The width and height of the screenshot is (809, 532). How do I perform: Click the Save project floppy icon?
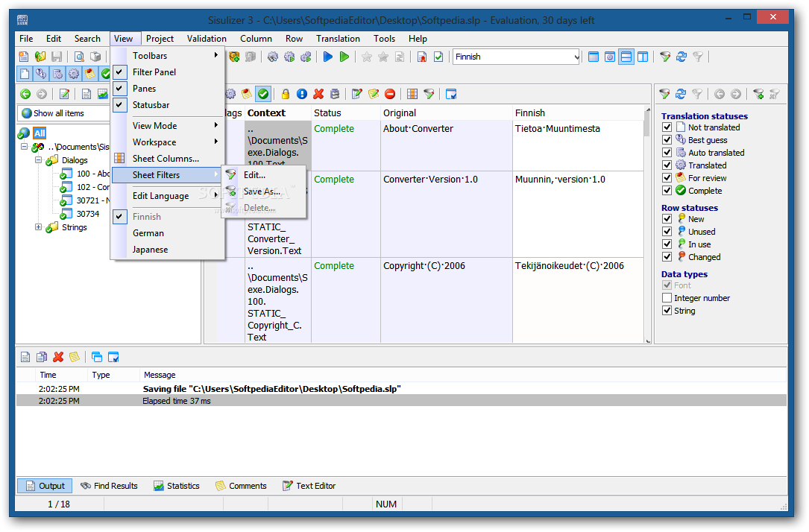point(57,57)
